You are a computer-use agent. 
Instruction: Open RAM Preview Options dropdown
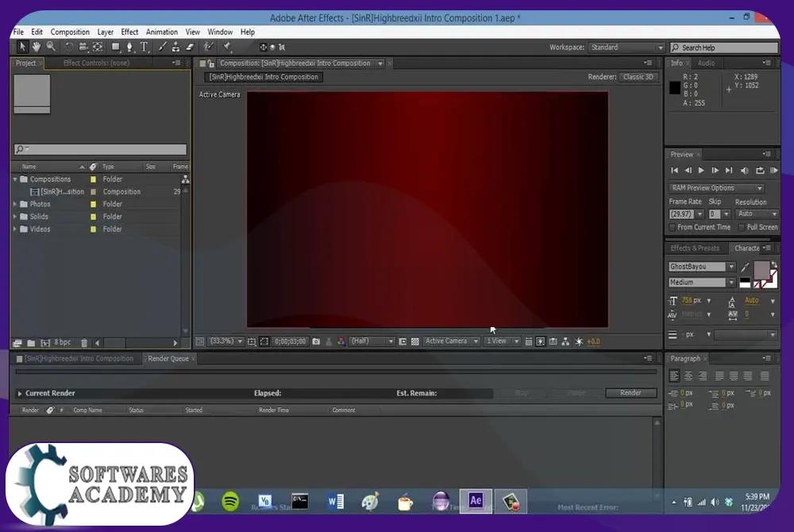716,188
